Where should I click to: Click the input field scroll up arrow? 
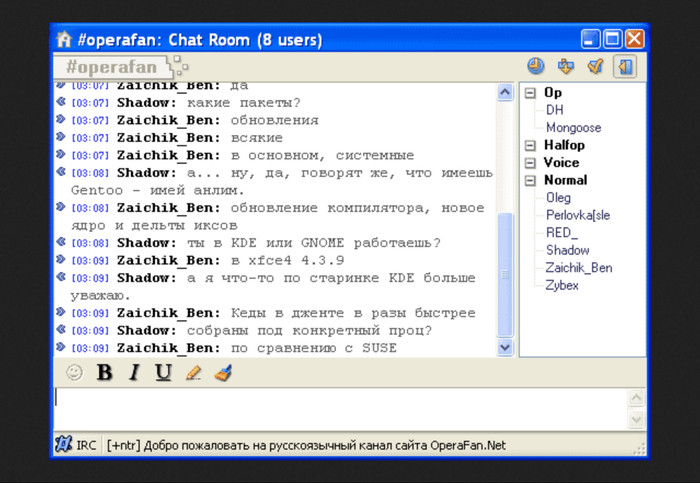(x=636, y=397)
